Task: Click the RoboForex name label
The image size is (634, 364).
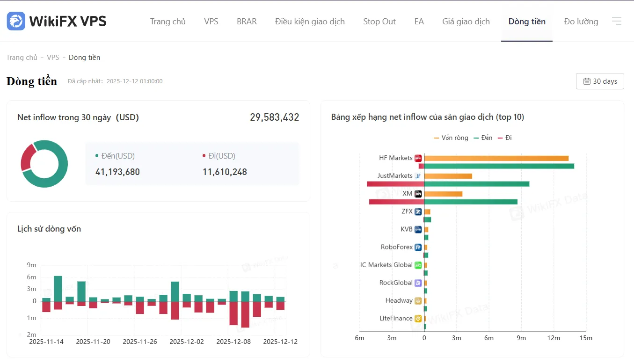Action: click(x=397, y=247)
